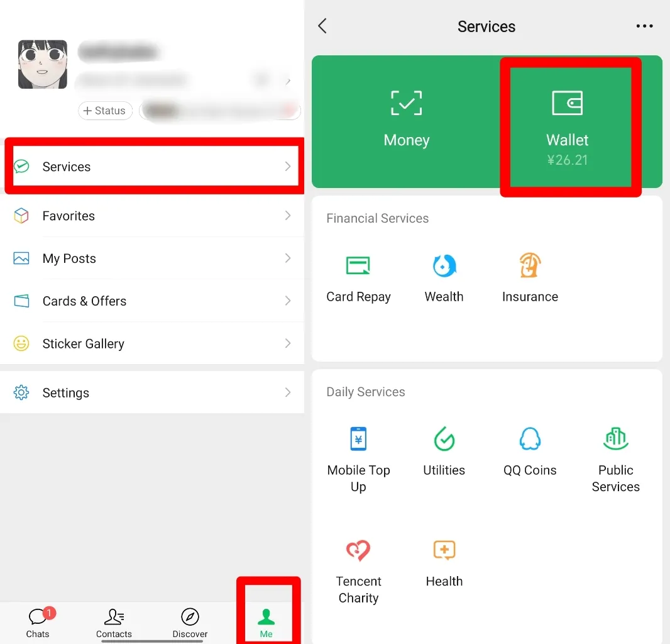Open the Sticker Gallery
Viewport: 670px width, 644px height.
pyautogui.click(x=82, y=343)
